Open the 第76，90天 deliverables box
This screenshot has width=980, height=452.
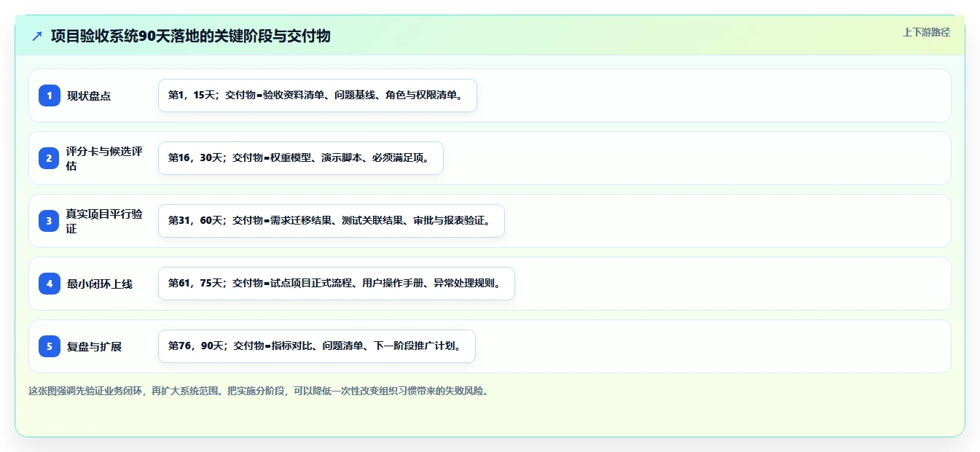click(x=317, y=346)
